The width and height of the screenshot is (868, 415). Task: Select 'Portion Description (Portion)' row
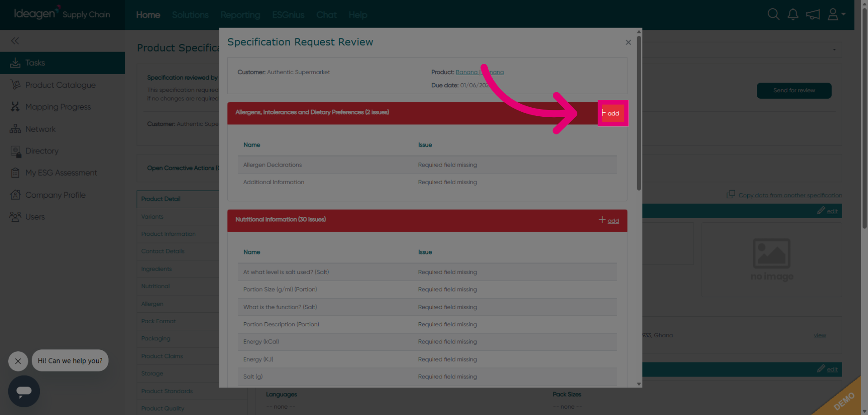[427, 324]
